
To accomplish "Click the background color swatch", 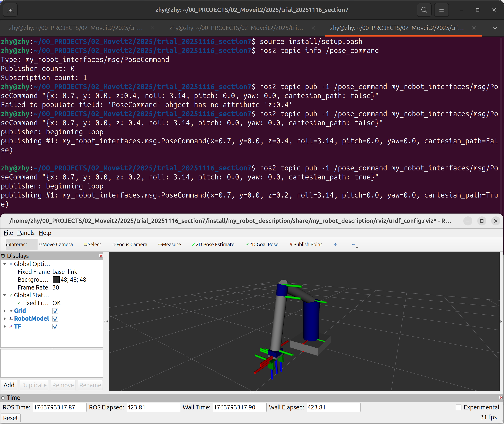I will [x=56, y=279].
